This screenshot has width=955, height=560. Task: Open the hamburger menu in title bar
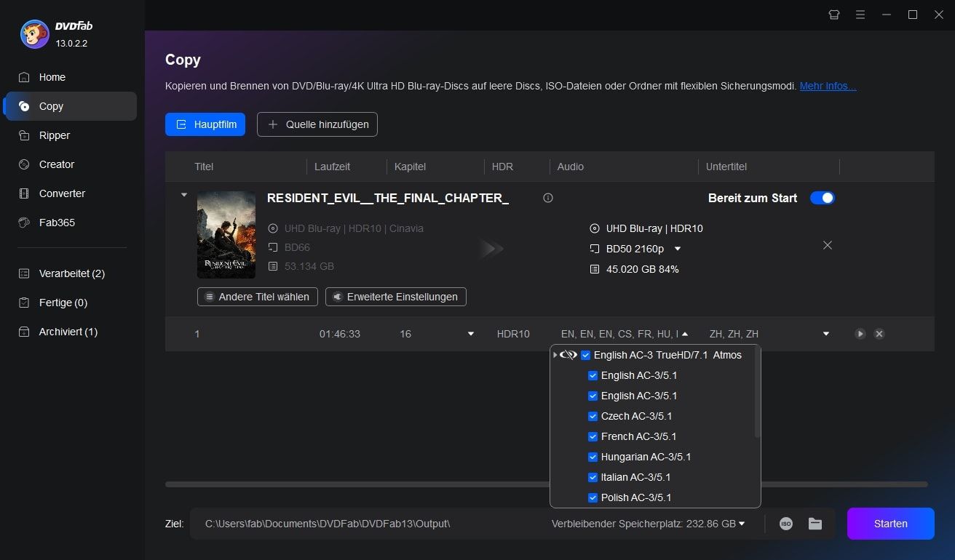(860, 15)
